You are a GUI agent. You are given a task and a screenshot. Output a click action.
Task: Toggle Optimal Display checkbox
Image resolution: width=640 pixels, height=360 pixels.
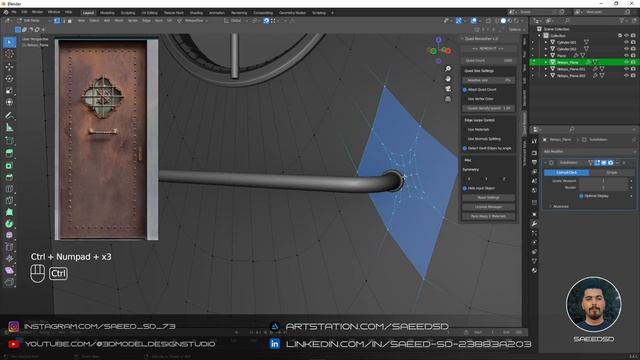(x=581, y=196)
